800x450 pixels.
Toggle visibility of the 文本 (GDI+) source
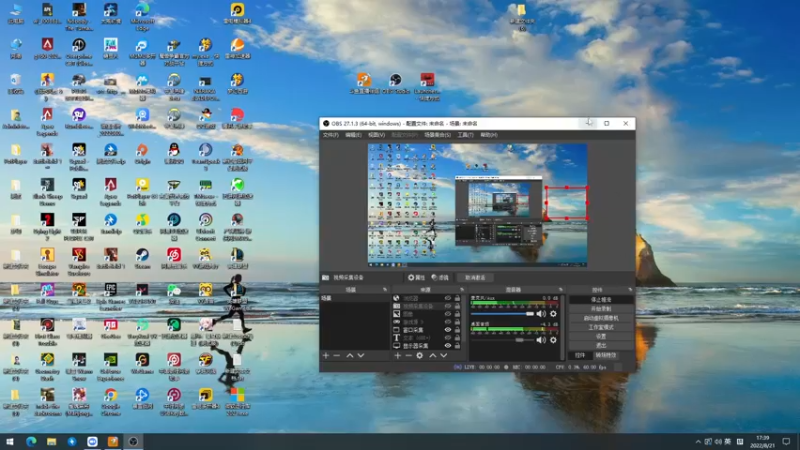(448, 338)
